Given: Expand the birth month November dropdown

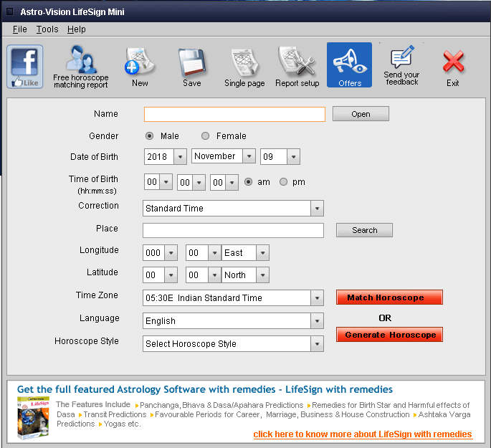Looking at the screenshot, I should pos(248,156).
